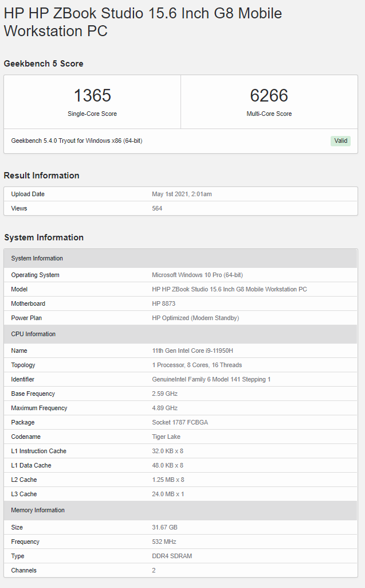Image resolution: width=365 pixels, height=588 pixels.
Task: Click the Views count 564
Action: (157, 208)
